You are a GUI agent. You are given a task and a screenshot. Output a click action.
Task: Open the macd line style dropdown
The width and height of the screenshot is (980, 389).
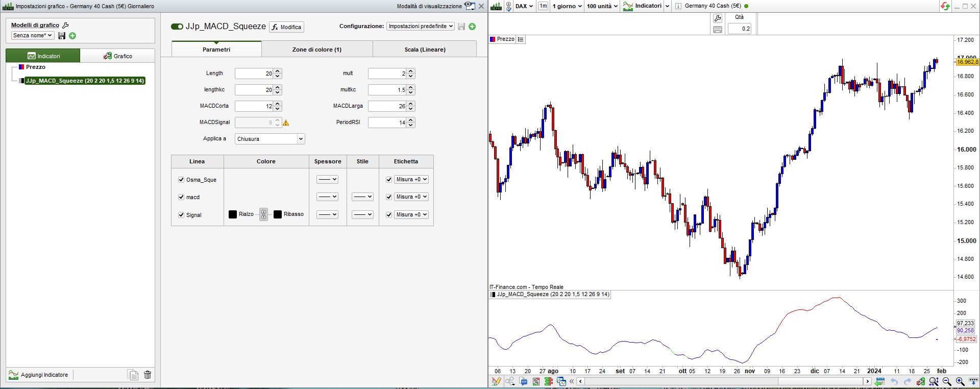(x=362, y=197)
